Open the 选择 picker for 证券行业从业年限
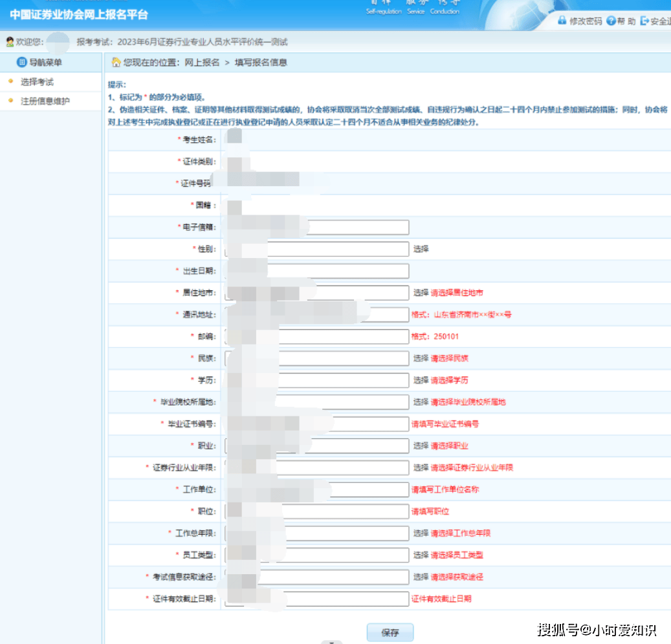Image resolution: width=671 pixels, height=644 pixels. [421, 467]
